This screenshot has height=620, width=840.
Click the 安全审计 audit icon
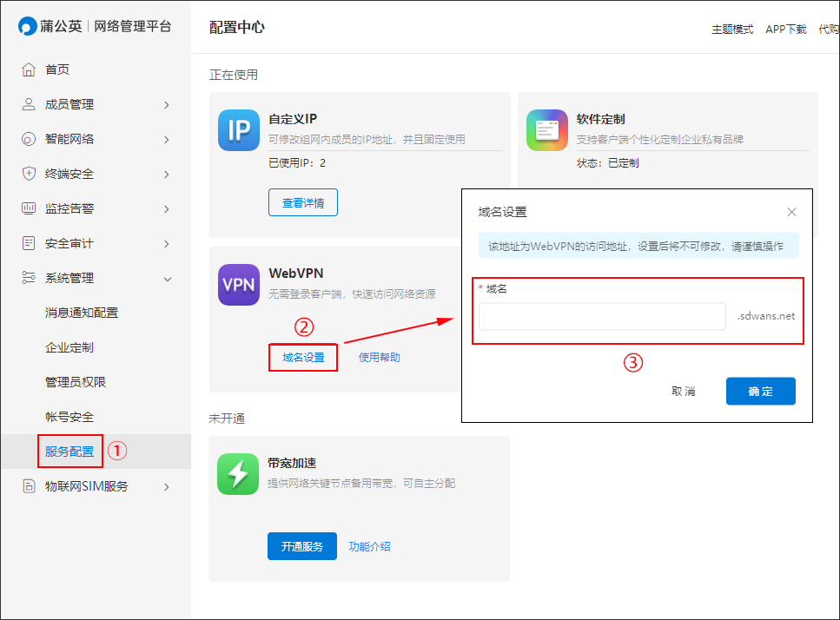[28, 243]
